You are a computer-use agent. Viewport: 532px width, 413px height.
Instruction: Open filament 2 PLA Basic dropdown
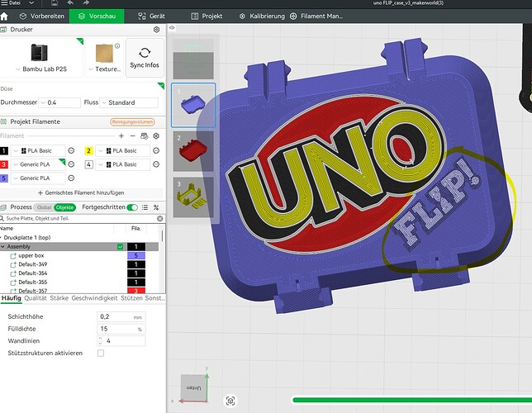point(123,150)
